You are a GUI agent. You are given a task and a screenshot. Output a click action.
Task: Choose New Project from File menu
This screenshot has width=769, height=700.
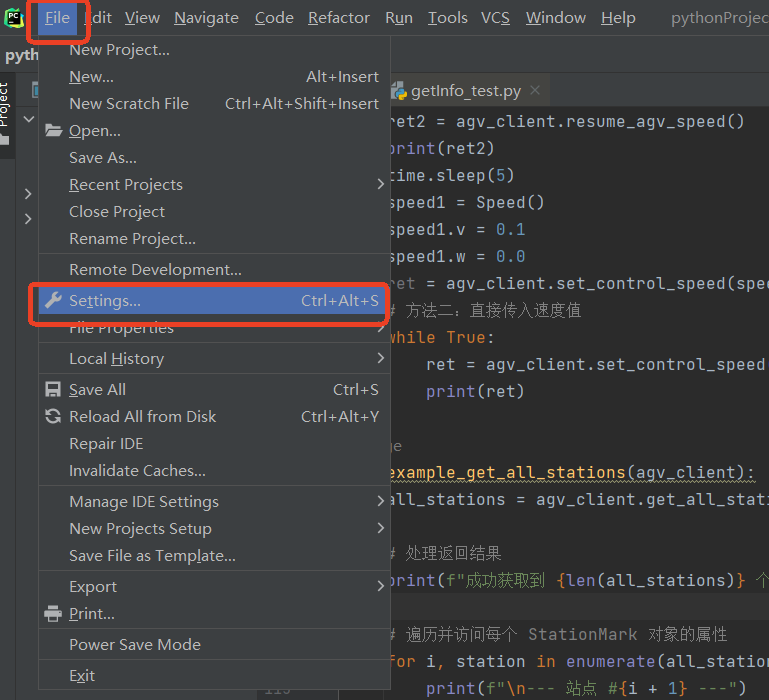click(119, 50)
